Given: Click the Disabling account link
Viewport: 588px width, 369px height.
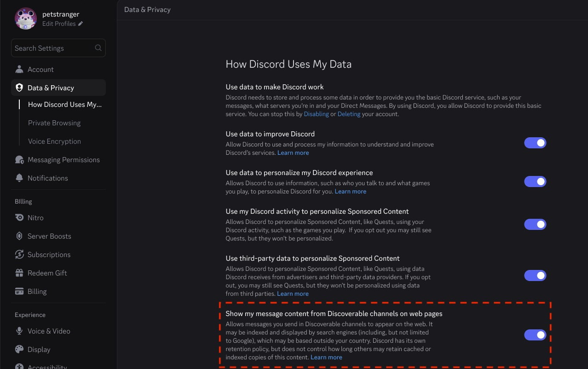Looking at the screenshot, I should pos(316,114).
